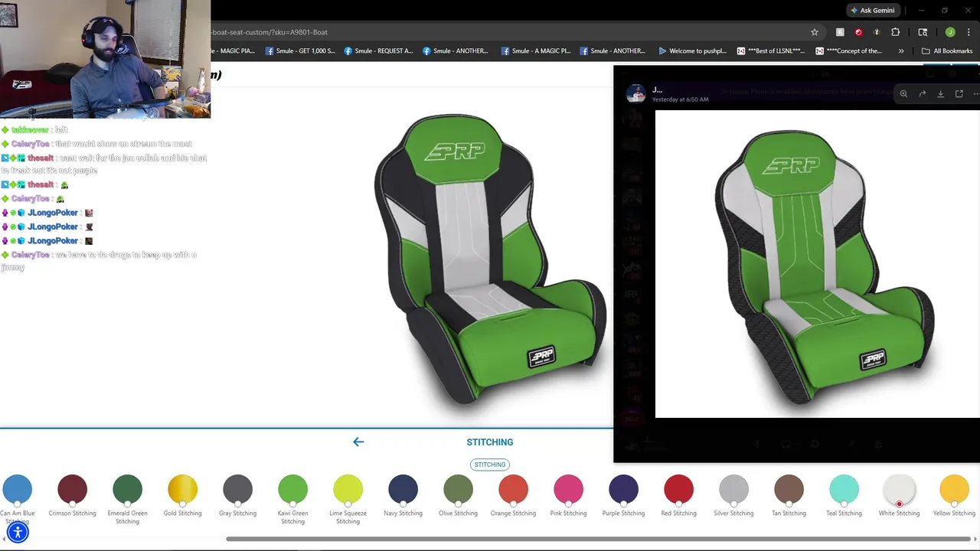Expand the hidden bookmarks overflow chevron
980x551 pixels.
(x=901, y=51)
